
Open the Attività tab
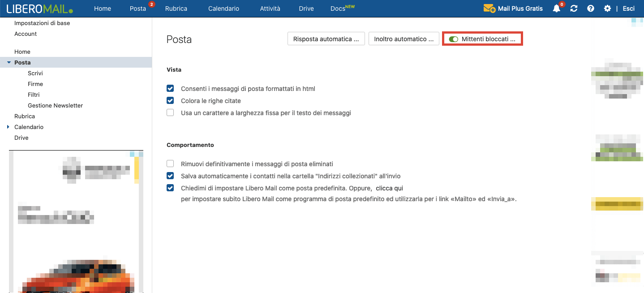coord(270,9)
